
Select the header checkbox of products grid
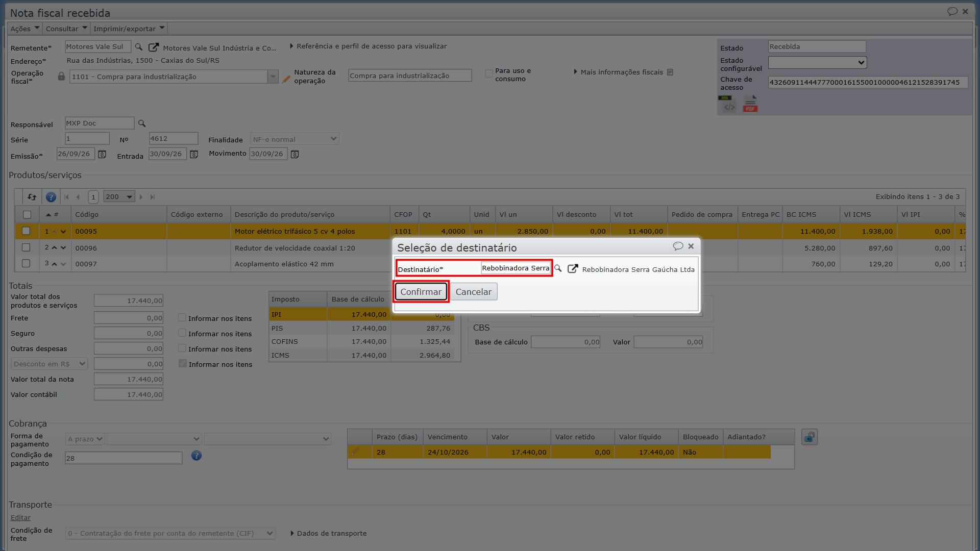[27, 215]
